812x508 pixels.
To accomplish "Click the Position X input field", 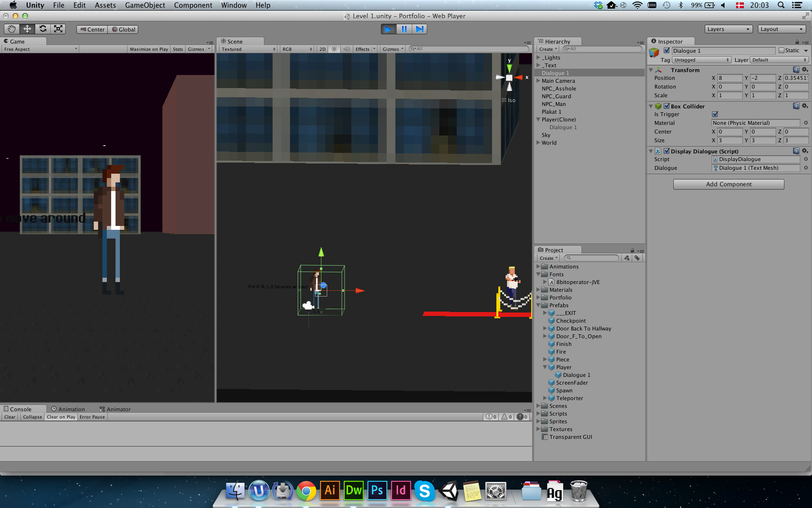I will coord(730,78).
